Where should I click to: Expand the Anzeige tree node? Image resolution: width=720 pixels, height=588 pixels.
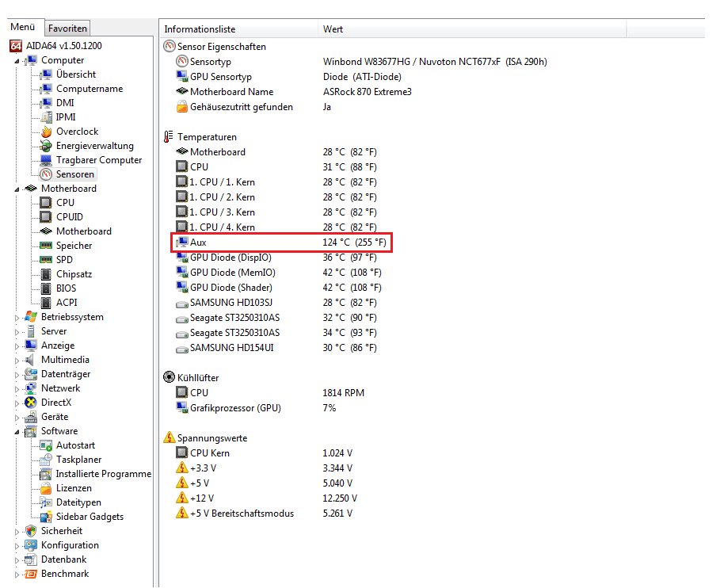[17, 346]
